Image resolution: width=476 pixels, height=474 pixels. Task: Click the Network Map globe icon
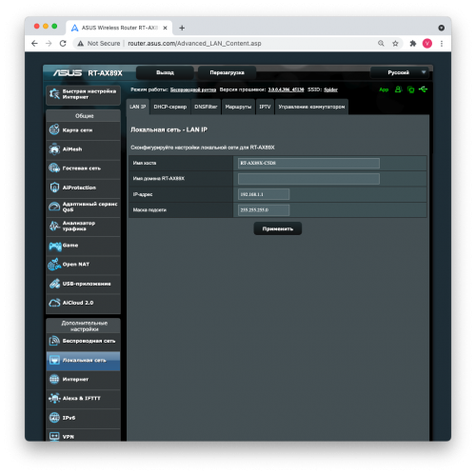point(54,129)
